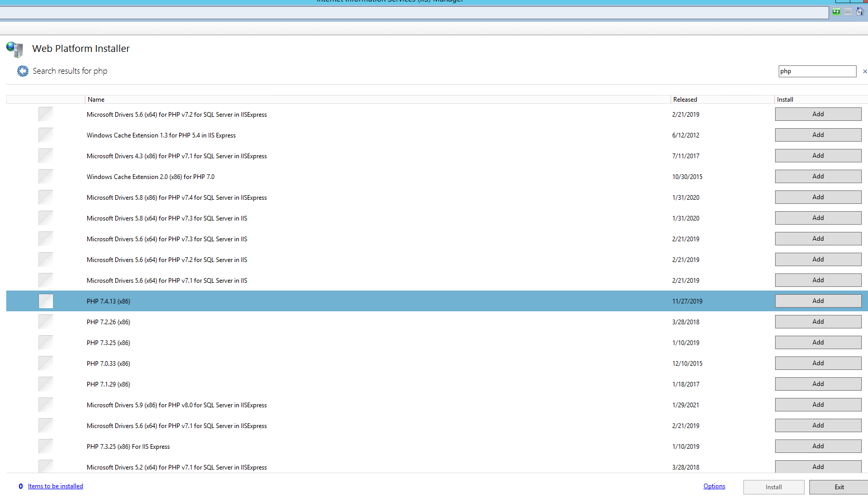Image resolution: width=868 pixels, height=496 pixels.
Task: Click the 0 items count at bottom left
Action: click(x=21, y=486)
